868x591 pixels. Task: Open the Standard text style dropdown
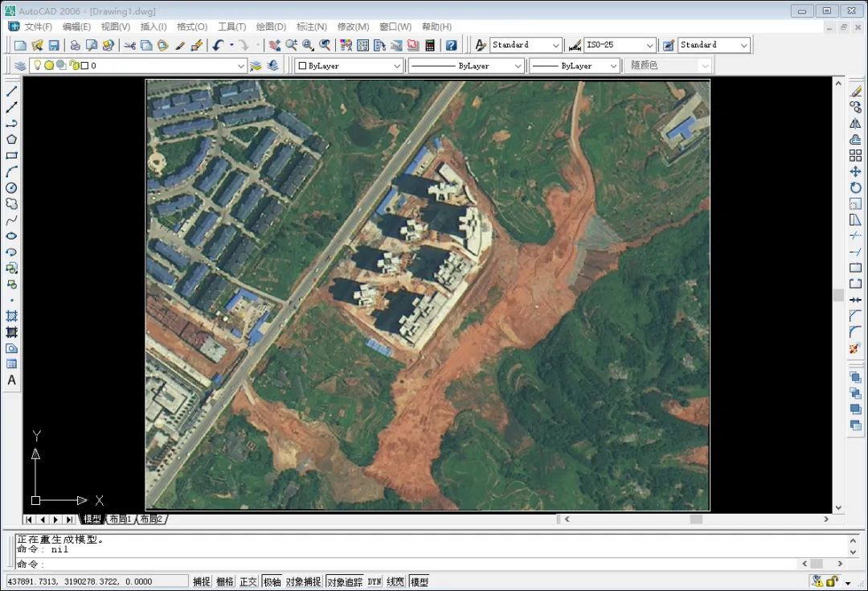click(x=556, y=45)
